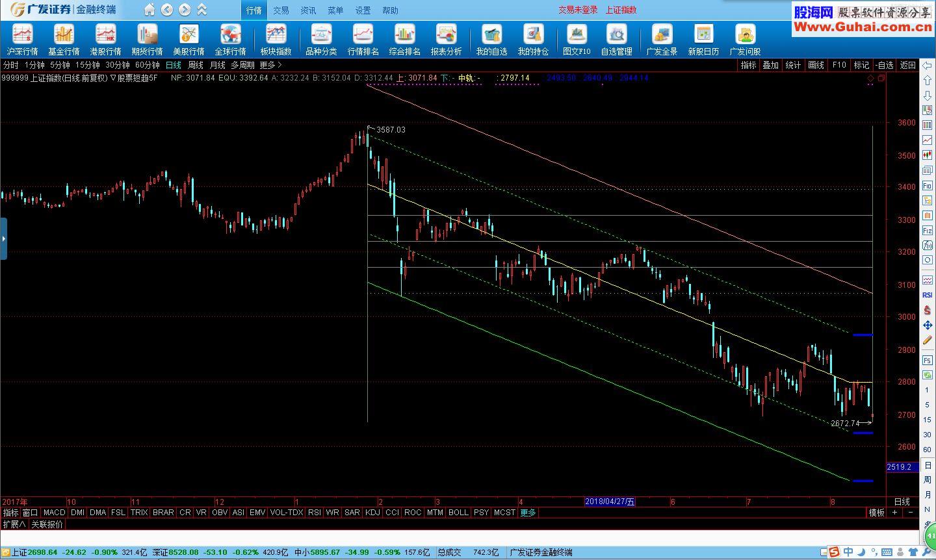
Task: Select 日线 daily chart period
Action: click(174, 65)
